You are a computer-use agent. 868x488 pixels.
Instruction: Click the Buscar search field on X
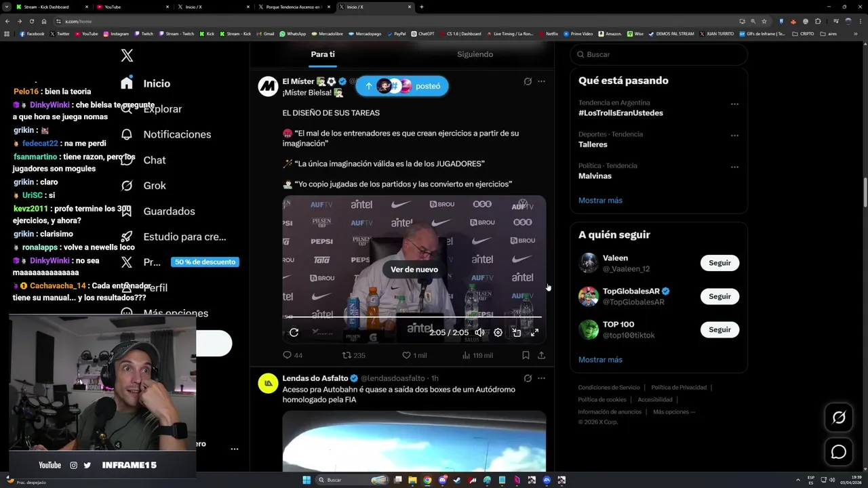658,54
